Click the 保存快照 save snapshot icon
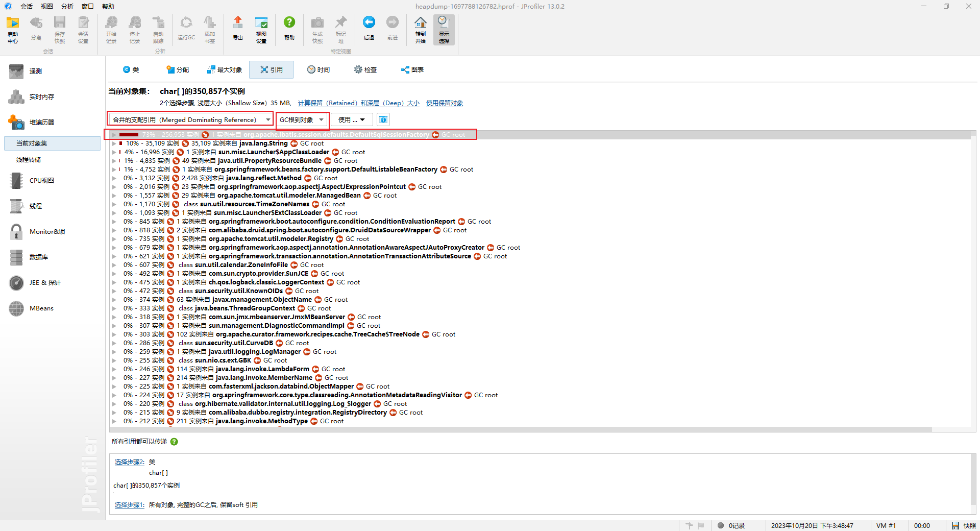Viewport: 980px width, 531px height. 60,30
